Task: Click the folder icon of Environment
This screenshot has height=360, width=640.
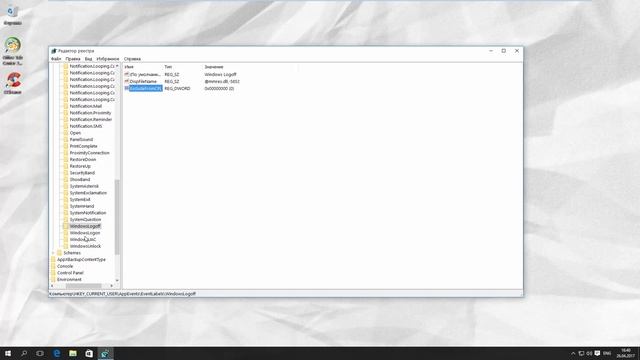Action: (x=53, y=280)
